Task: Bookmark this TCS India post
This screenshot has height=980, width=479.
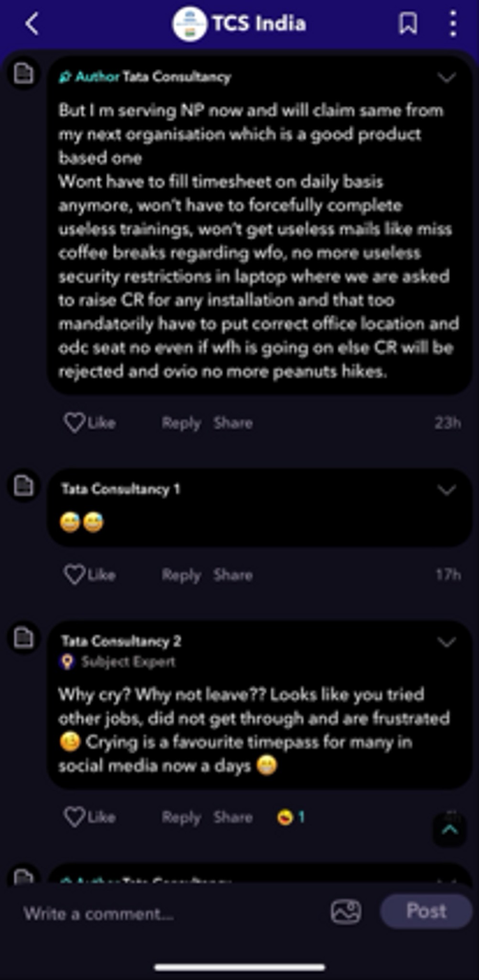Action: pyautogui.click(x=407, y=23)
